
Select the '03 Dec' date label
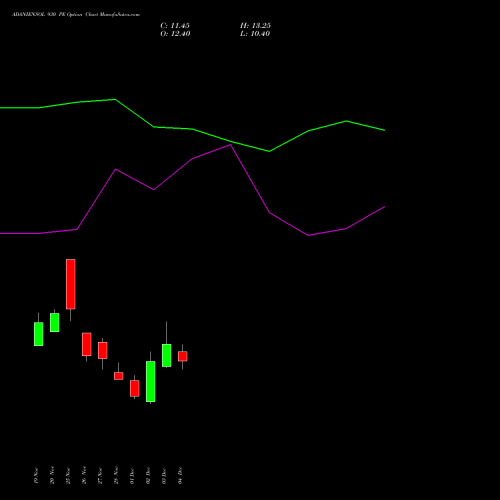[x=164, y=475]
